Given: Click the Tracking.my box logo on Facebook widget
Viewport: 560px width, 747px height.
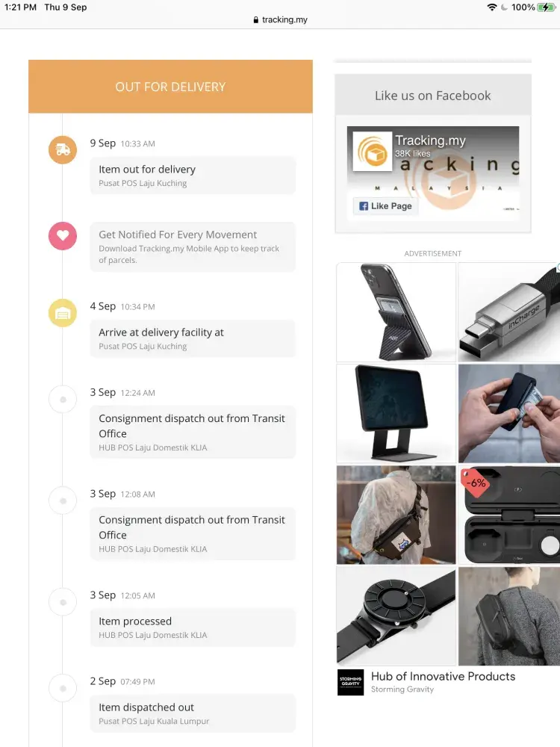Looking at the screenshot, I should click(373, 152).
